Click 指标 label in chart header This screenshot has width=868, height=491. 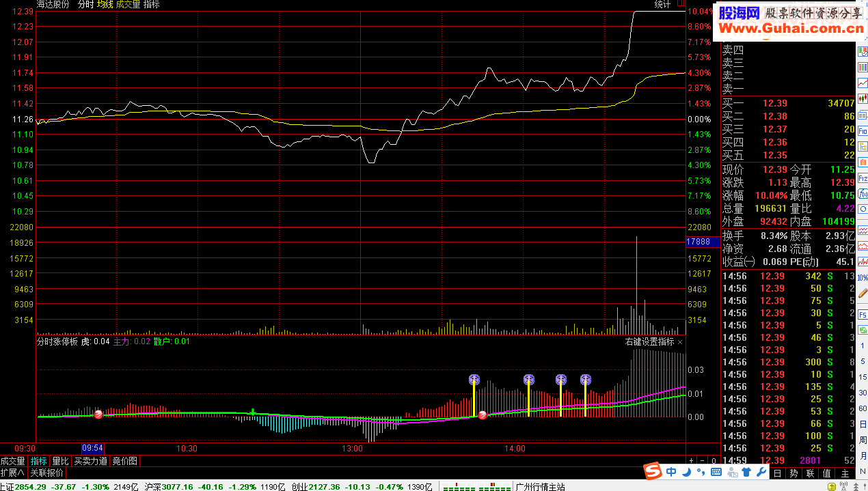pyautogui.click(x=152, y=4)
